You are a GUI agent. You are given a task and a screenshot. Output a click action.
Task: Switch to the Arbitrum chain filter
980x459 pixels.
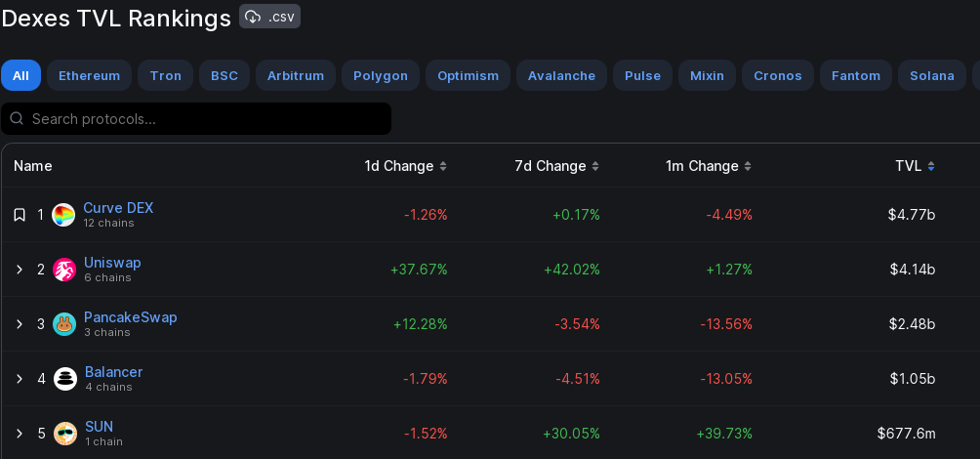[x=296, y=75]
